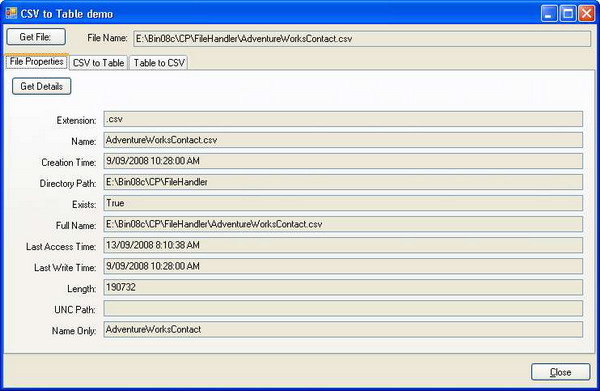Image resolution: width=600 pixels, height=391 pixels.
Task: Click the 'Name Only:' label
Action: [74, 331]
